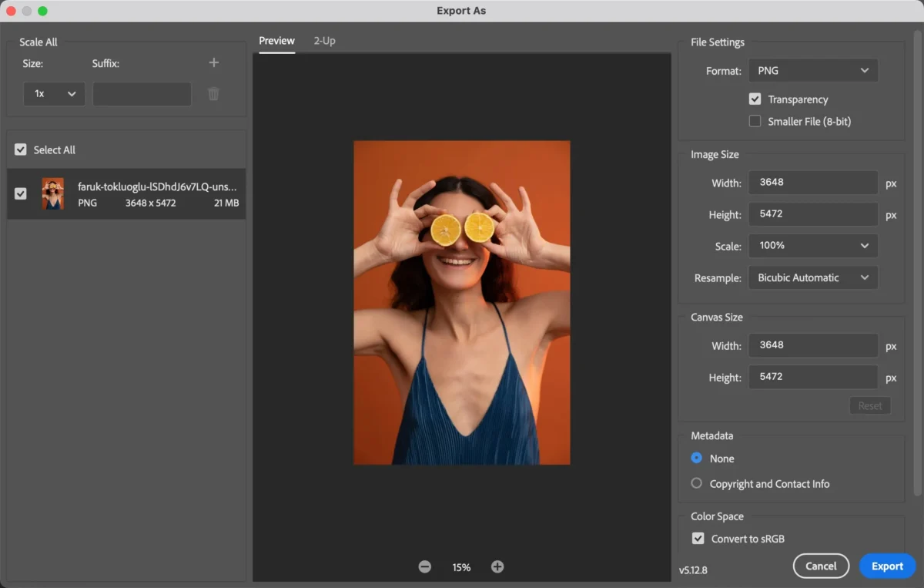Click Reset under Canvas Size
The height and width of the screenshot is (588, 924).
click(869, 405)
